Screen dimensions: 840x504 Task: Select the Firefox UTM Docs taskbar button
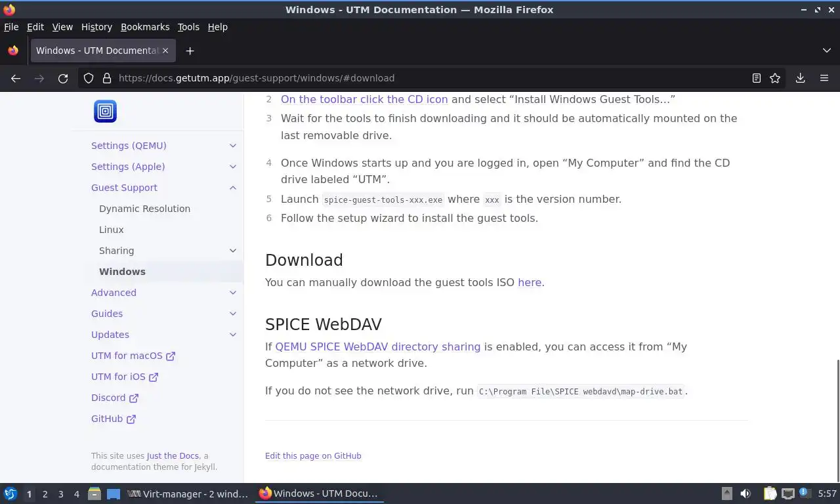point(319,493)
